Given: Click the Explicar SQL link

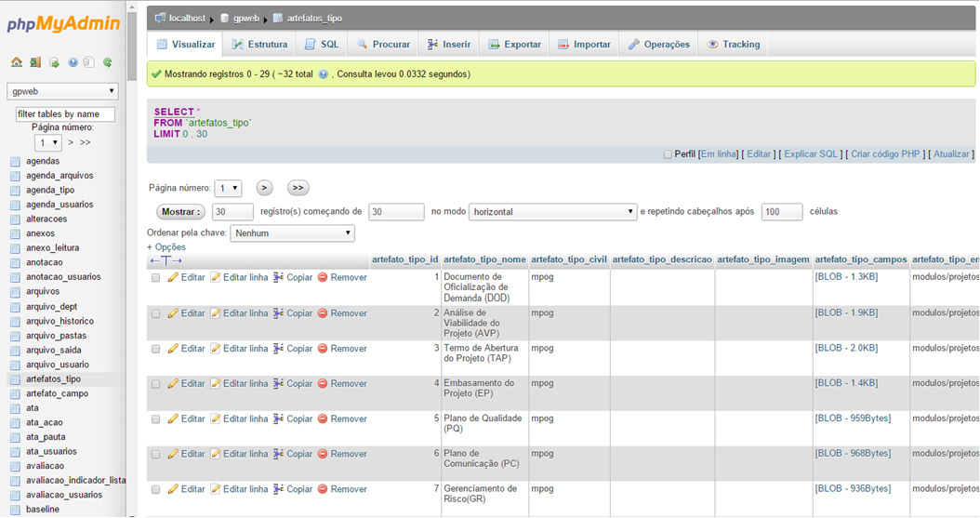Looking at the screenshot, I should click(x=812, y=154).
